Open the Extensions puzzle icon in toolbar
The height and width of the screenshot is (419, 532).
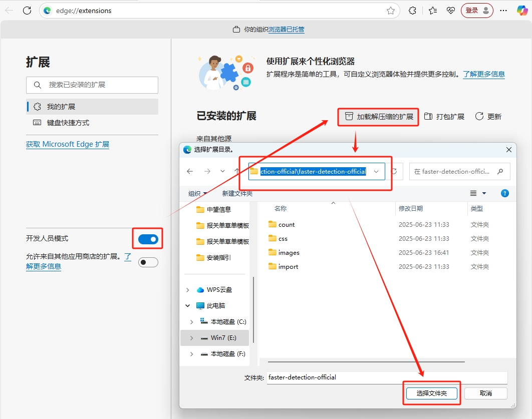pyautogui.click(x=413, y=11)
